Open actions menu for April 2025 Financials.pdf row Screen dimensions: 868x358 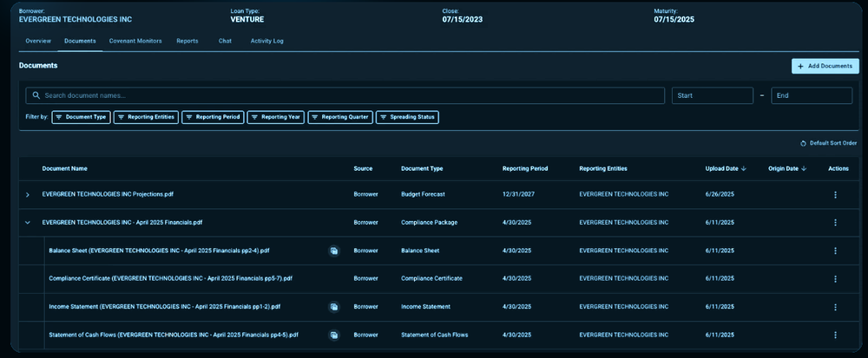835,223
